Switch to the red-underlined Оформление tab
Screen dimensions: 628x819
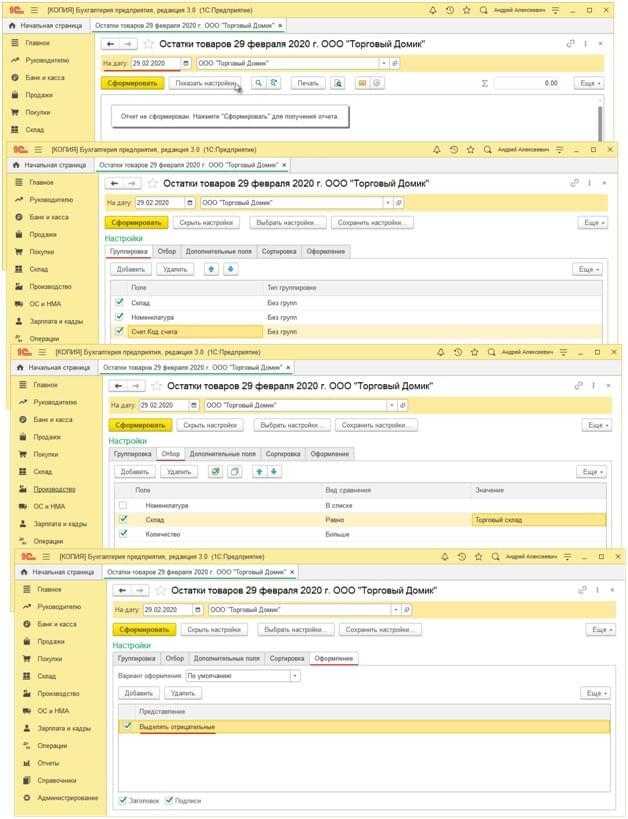[335, 659]
